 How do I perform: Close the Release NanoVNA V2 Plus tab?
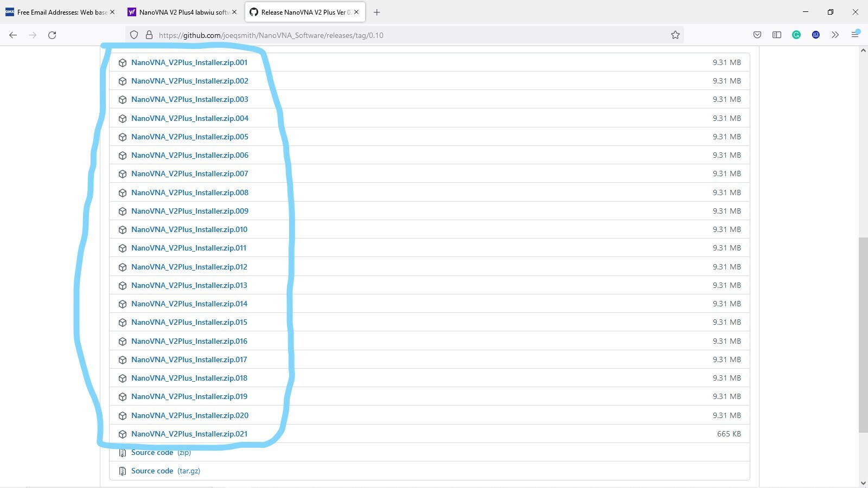coord(356,12)
